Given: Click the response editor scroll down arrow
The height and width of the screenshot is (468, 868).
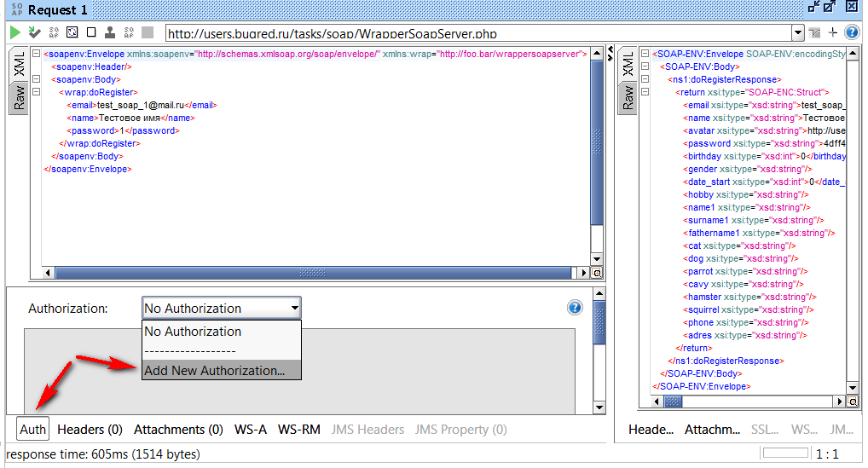Looking at the screenshot, I should (853, 388).
